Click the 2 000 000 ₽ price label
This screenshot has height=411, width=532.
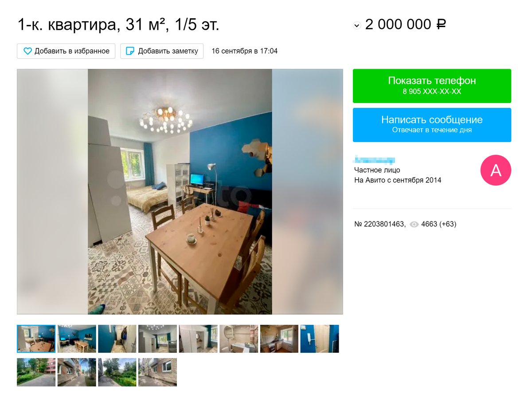coord(405,24)
